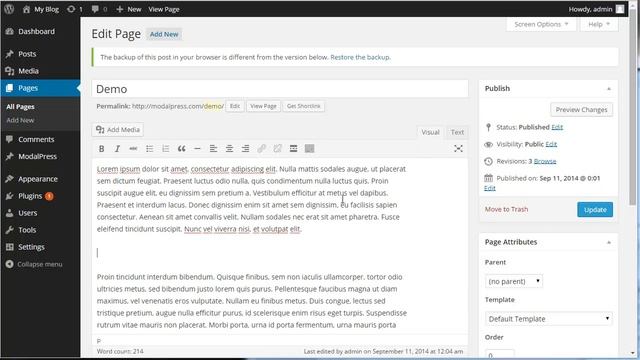
Task: Click All Pages submenu item
Action: 20,107
